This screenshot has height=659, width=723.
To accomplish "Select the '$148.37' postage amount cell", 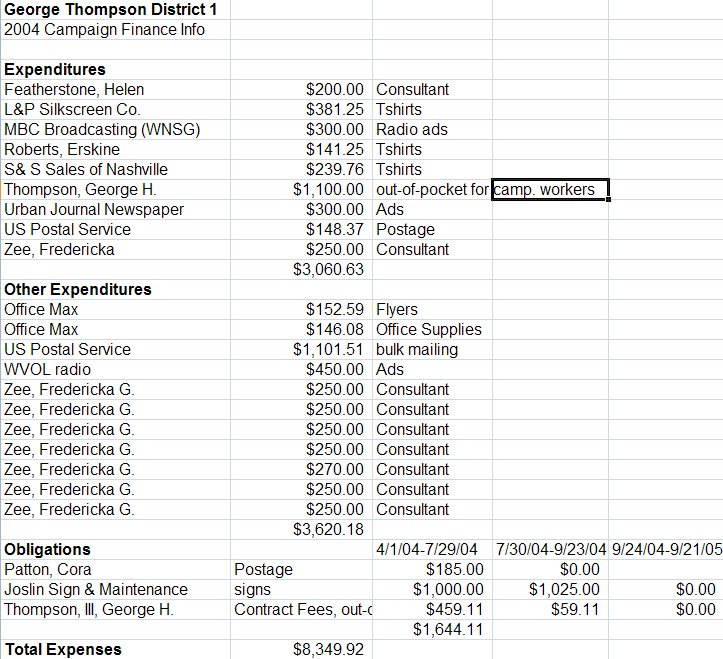I will pyautogui.click(x=302, y=229).
